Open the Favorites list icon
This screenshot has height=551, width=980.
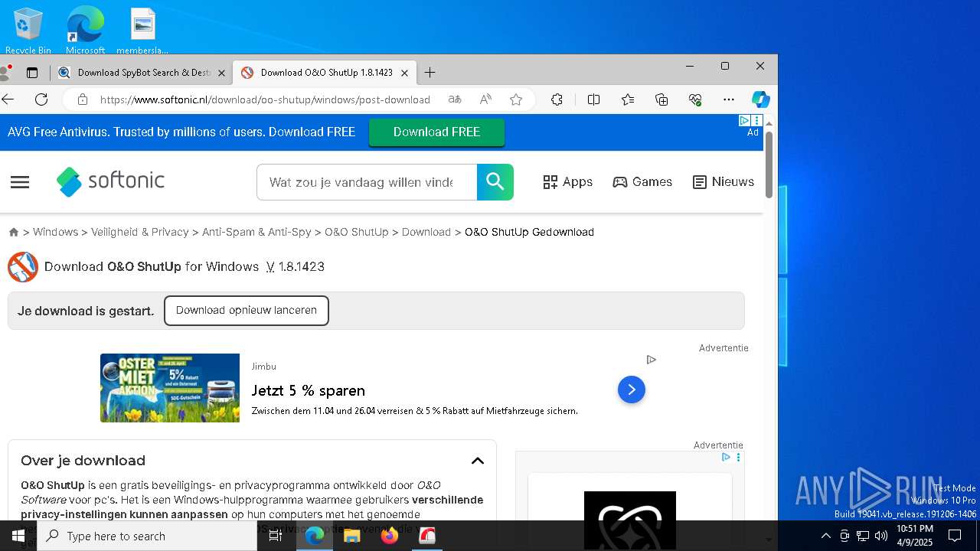click(x=628, y=99)
